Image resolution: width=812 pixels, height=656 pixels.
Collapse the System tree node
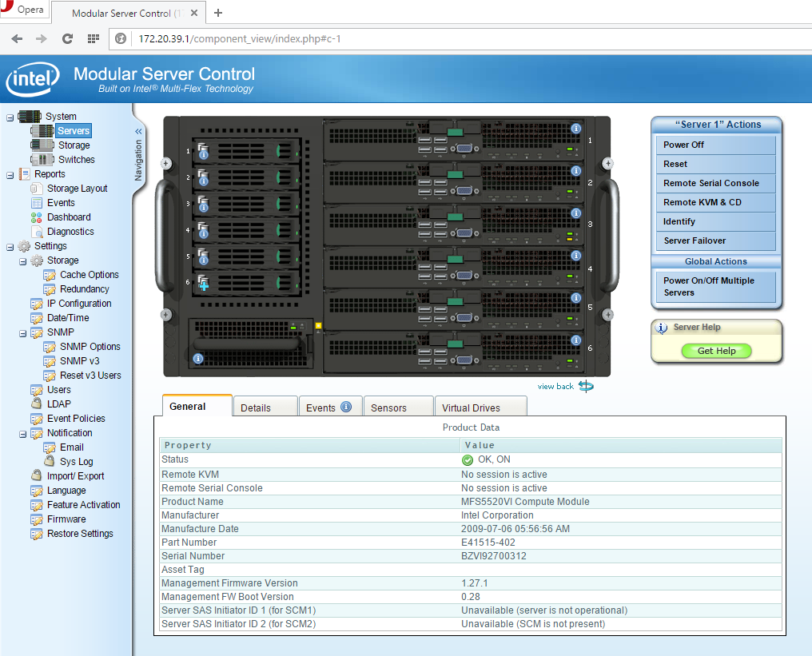click(10, 117)
